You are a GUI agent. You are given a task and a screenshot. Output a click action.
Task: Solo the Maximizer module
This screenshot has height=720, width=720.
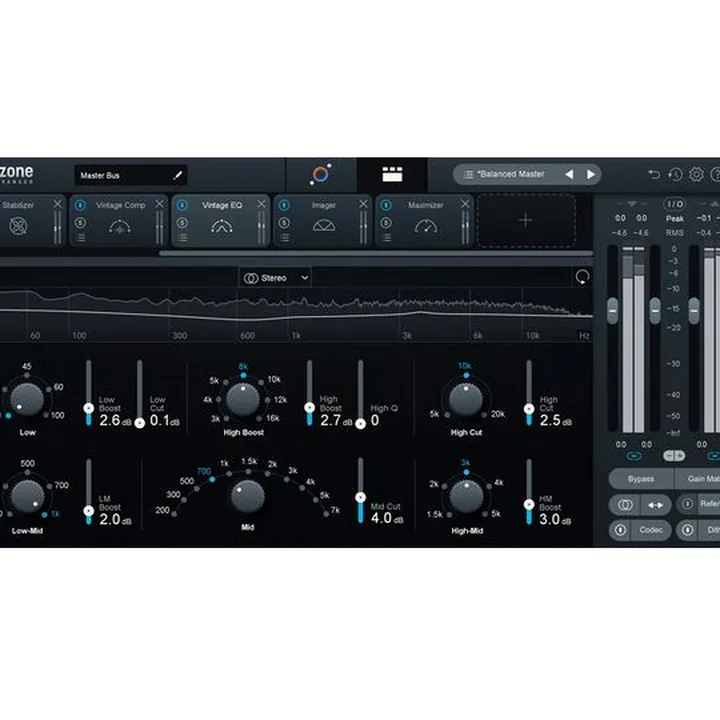point(386,223)
